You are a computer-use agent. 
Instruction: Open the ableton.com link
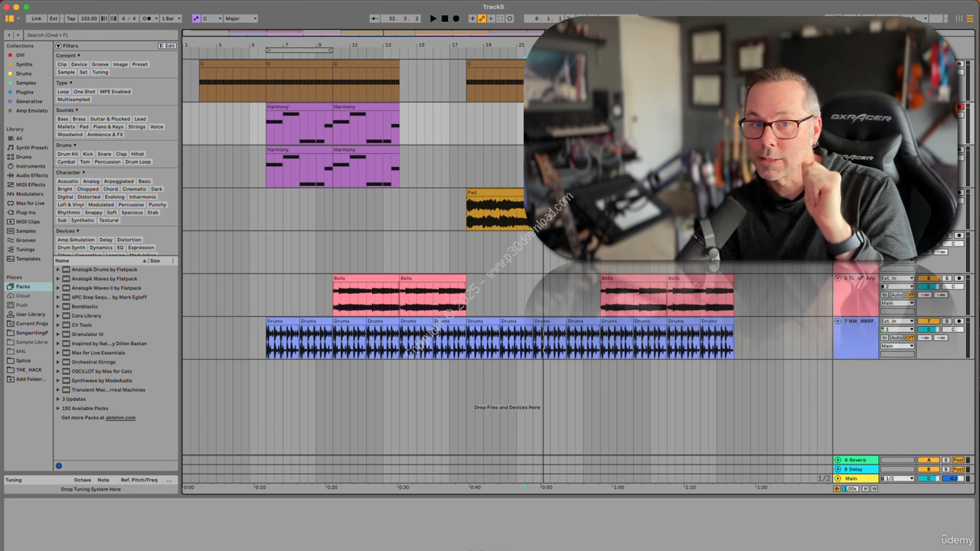pyautogui.click(x=120, y=418)
